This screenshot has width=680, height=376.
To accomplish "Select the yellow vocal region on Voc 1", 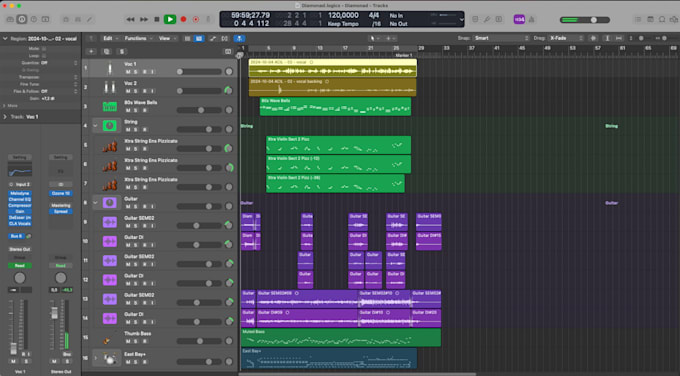I will [x=333, y=68].
